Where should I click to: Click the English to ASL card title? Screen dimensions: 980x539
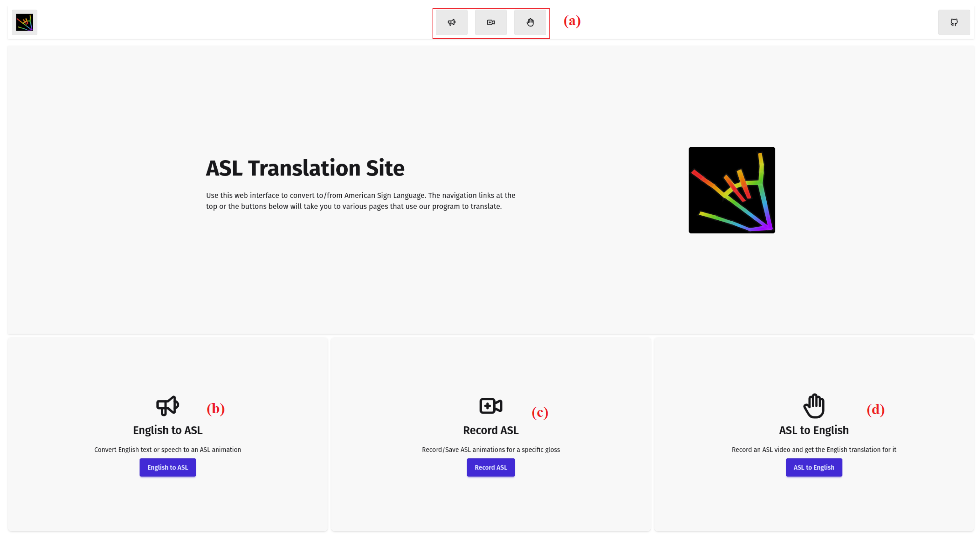168,430
